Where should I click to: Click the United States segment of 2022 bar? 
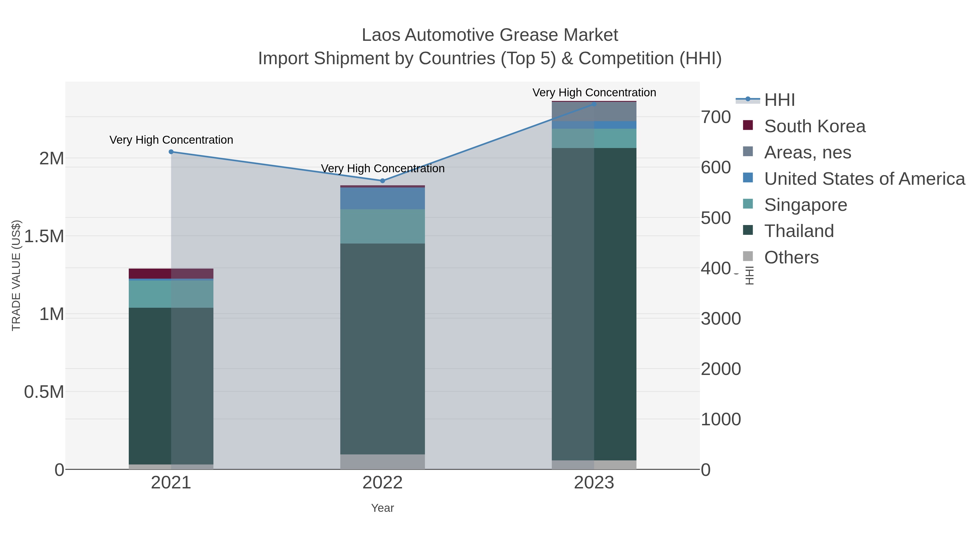383,199
